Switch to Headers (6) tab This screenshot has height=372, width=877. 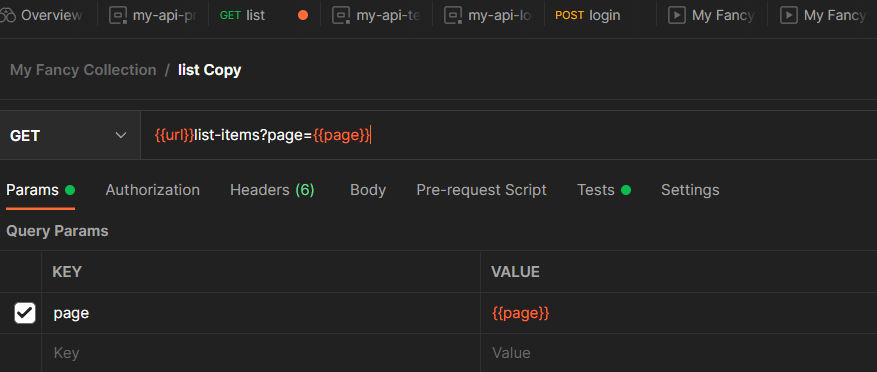272,190
